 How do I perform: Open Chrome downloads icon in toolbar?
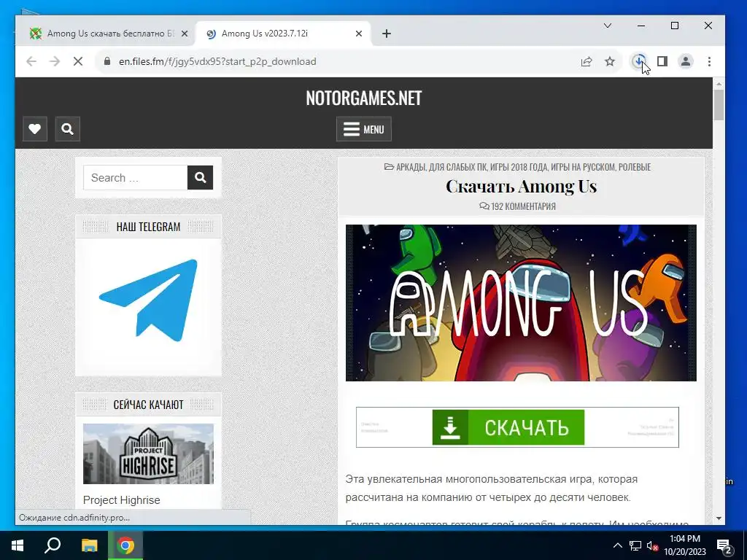click(x=638, y=61)
